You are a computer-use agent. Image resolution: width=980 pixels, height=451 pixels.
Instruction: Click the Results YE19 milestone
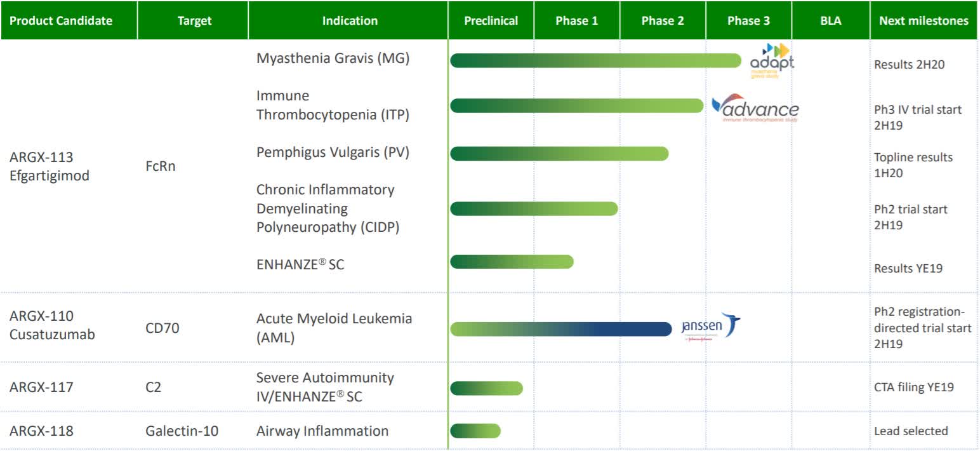coord(908,268)
